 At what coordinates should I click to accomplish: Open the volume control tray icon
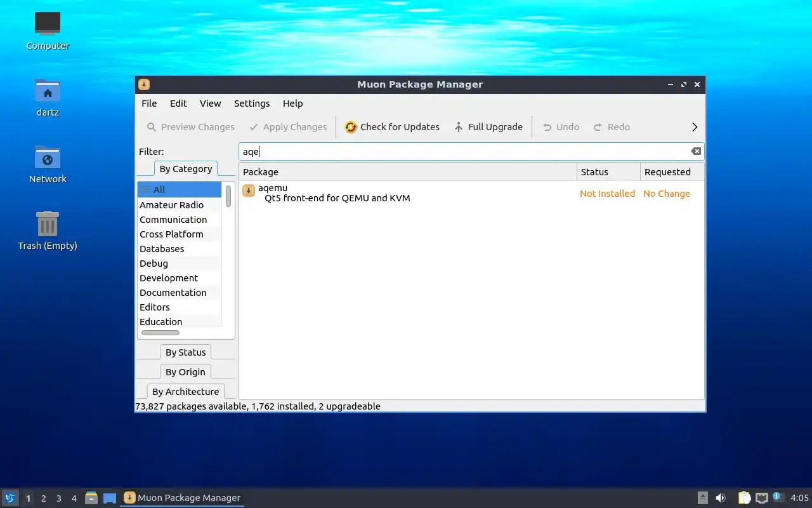point(721,498)
